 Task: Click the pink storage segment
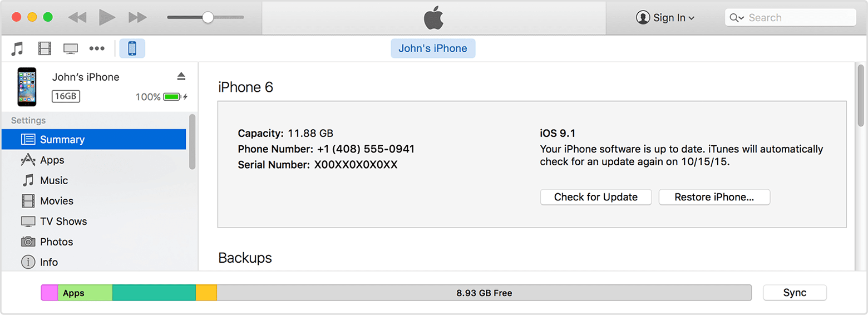[50, 293]
